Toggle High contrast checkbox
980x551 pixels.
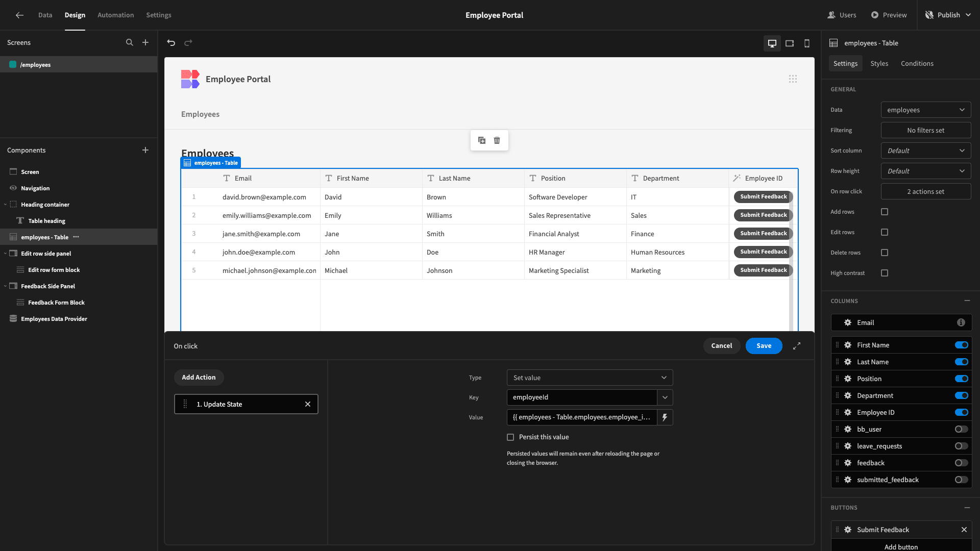pyautogui.click(x=885, y=273)
